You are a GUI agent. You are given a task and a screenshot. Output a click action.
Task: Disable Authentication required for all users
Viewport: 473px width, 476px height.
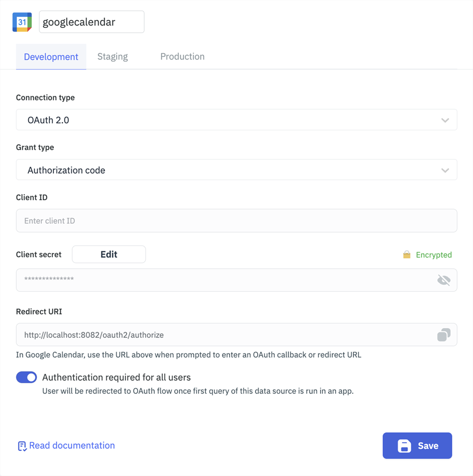pyautogui.click(x=26, y=377)
